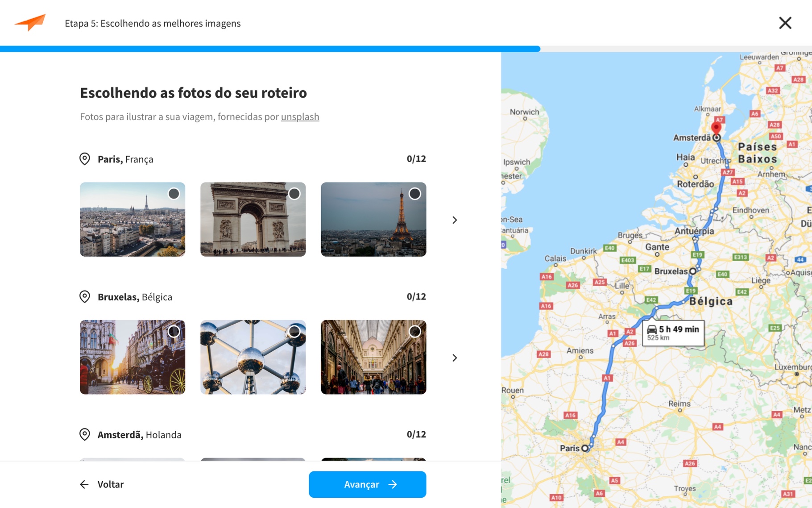Click the car icon in route box

(x=652, y=329)
